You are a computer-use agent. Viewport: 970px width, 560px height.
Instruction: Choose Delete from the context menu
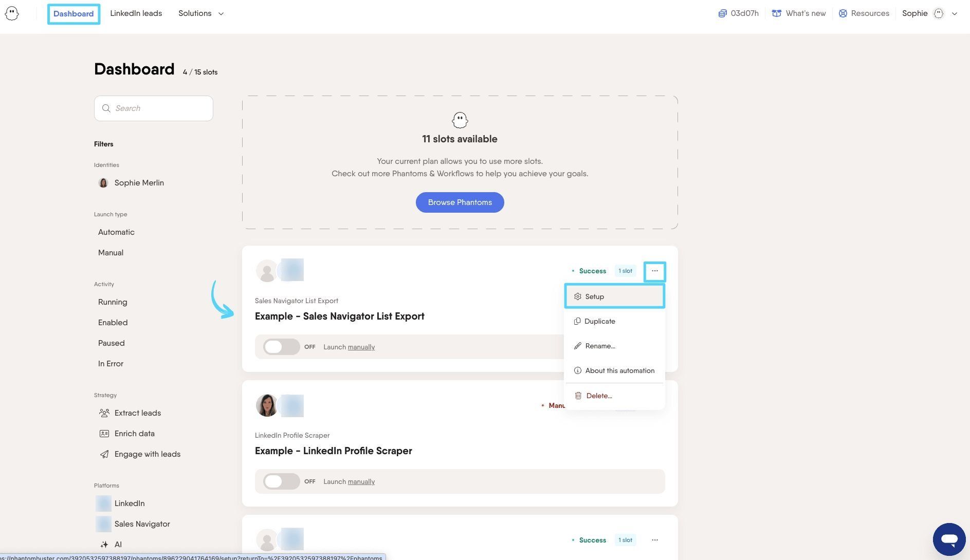coord(614,396)
